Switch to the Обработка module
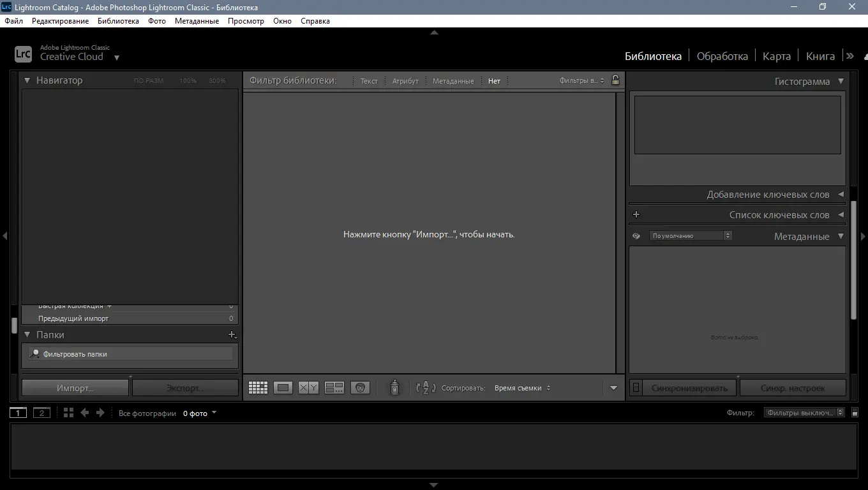 (722, 56)
